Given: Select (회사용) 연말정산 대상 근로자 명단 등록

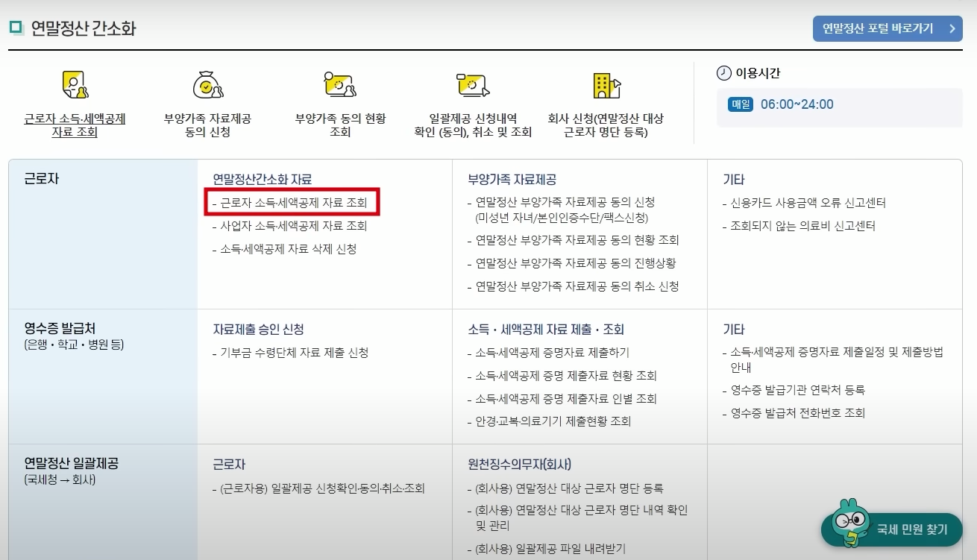Looking at the screenshot, I should click(569, 488).
